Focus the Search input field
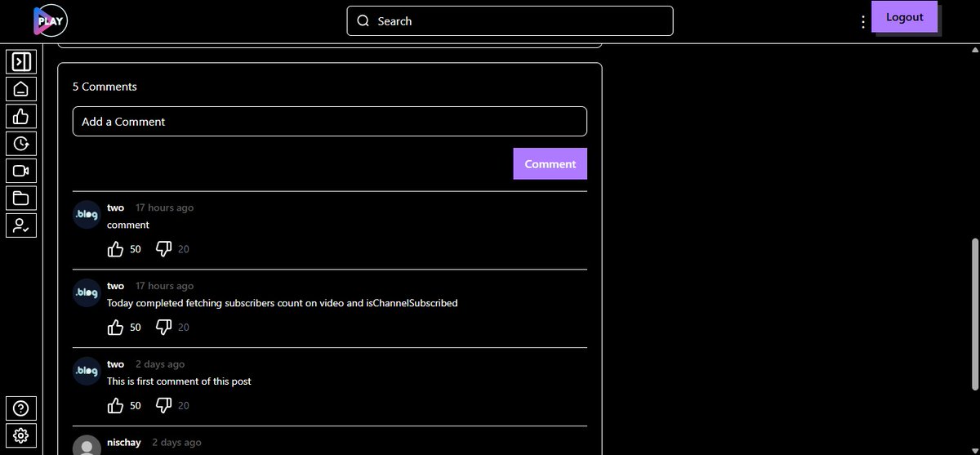Screen dimensions: 980x455 510,21
